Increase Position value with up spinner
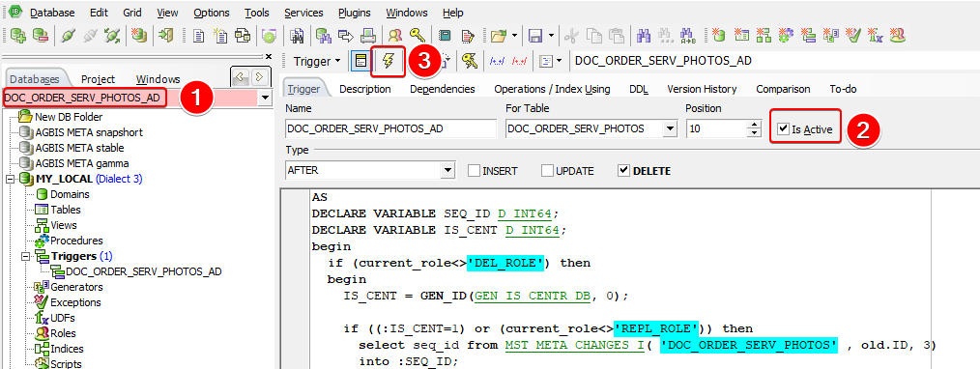The height and width of the screenshot is (369, 980). click(x=756, y=126)
